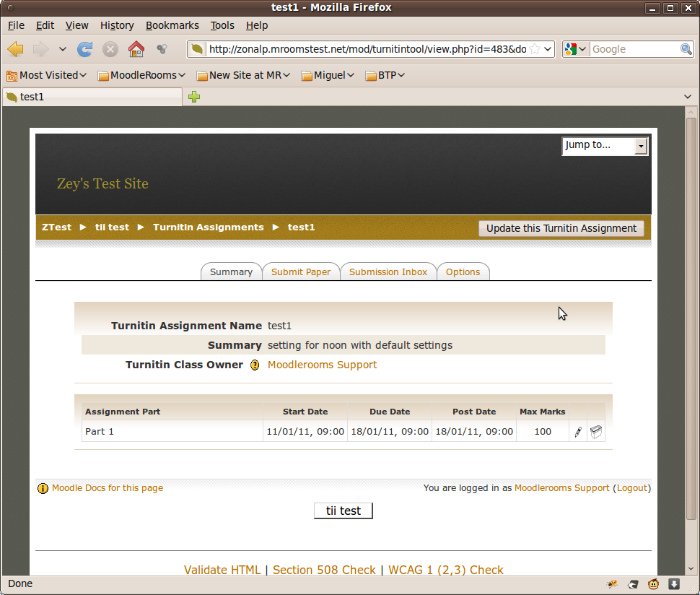Click the vertical scrollbar thumb

pyautogui.click(x=691, y=318)
